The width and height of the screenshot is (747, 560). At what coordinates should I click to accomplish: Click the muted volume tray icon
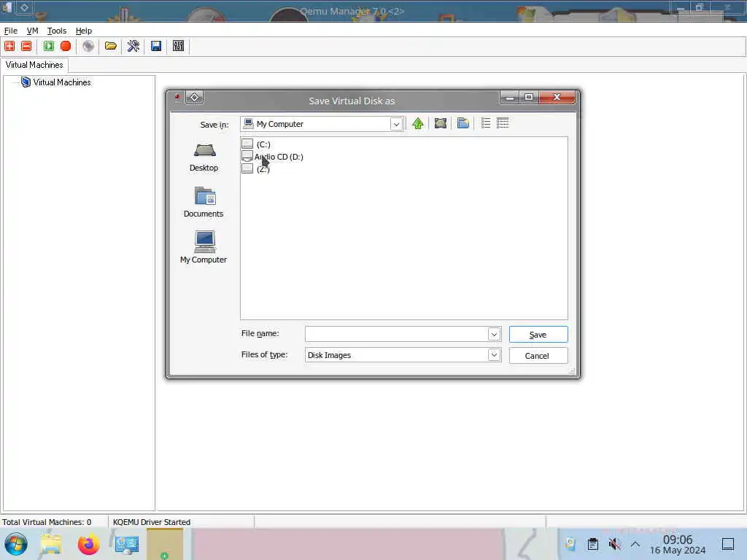[614, 544]
